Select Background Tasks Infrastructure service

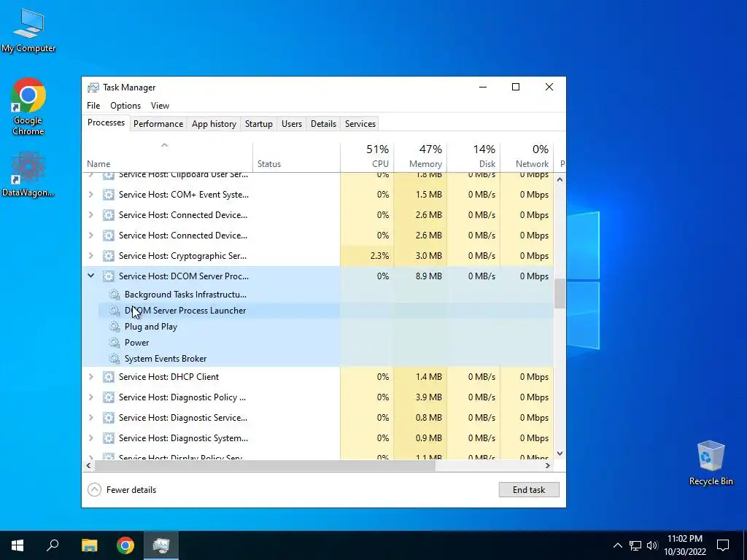[x=185, y=295]
